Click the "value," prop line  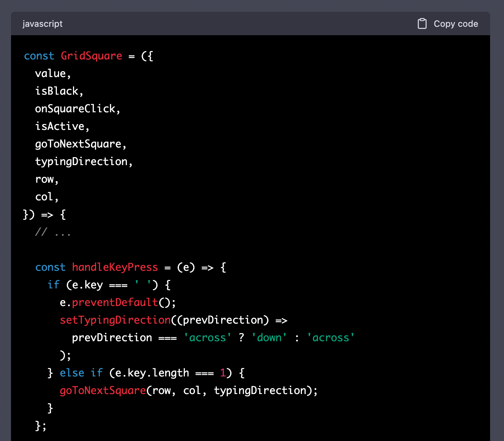[x=53, y=73]
